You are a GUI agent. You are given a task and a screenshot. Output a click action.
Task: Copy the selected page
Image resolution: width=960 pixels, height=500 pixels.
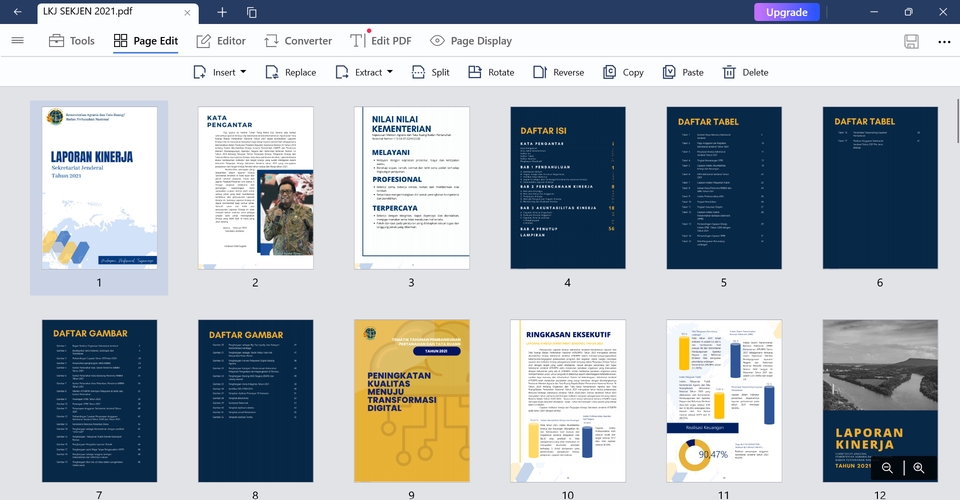point(623,72)
